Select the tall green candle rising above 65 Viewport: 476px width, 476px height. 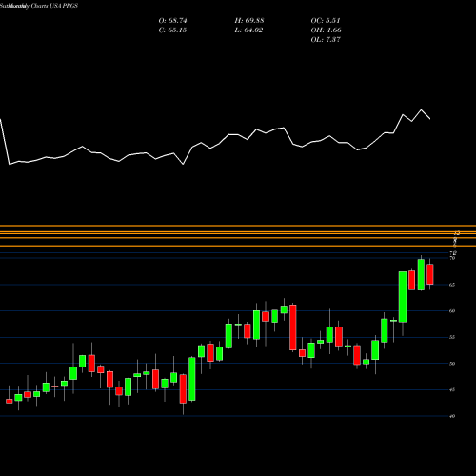point(403,297)
